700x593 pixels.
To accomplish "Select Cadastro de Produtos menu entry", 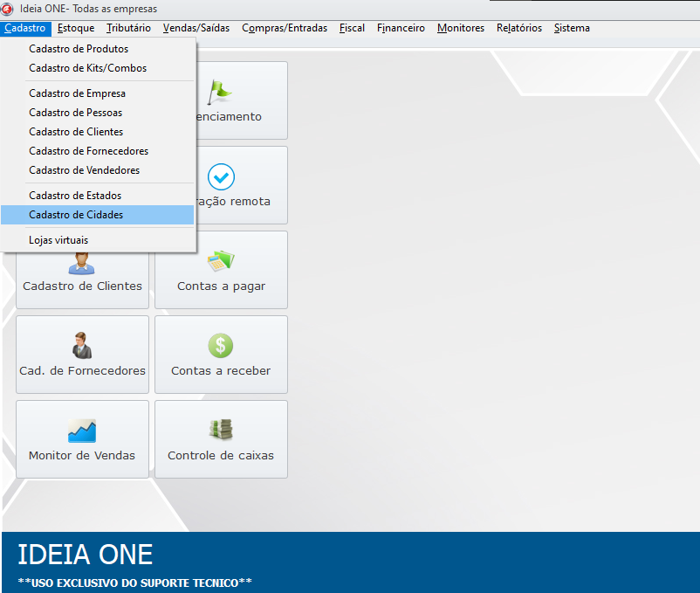I will click(79, 49).
